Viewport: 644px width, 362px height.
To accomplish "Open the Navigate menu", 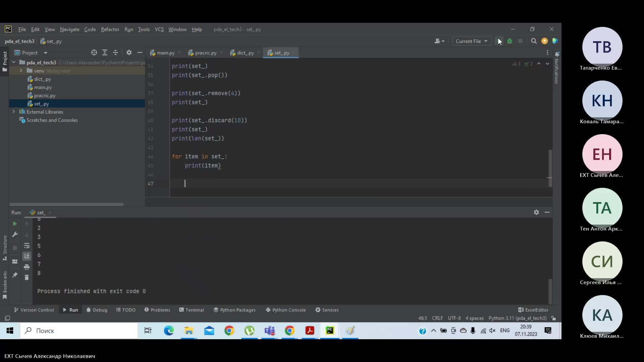I will click(69, 29).
